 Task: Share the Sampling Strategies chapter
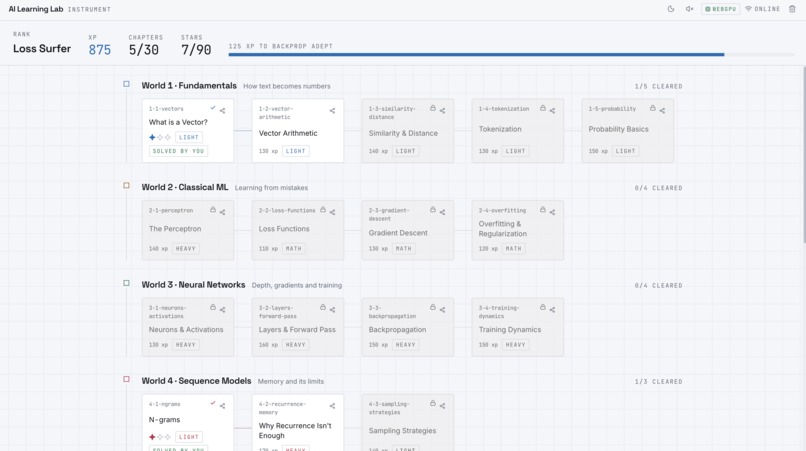tap(443, 406)
